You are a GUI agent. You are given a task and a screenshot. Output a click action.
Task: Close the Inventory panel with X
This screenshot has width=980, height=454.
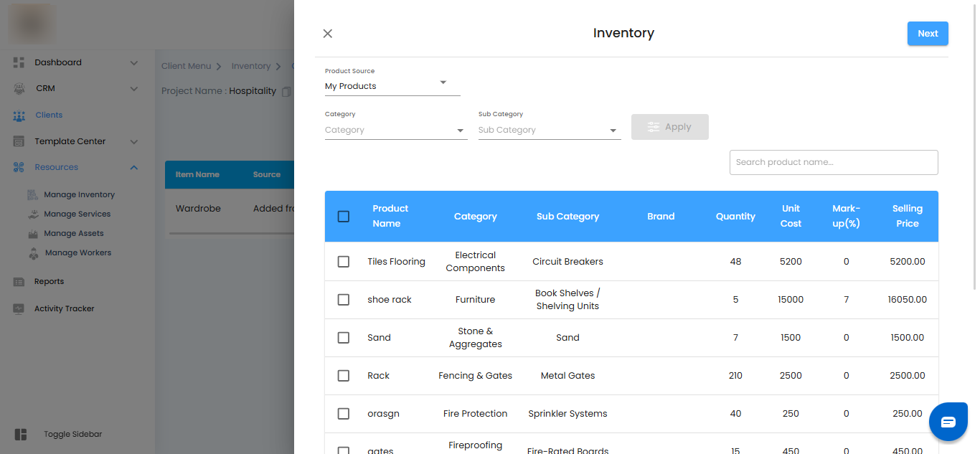328,33
